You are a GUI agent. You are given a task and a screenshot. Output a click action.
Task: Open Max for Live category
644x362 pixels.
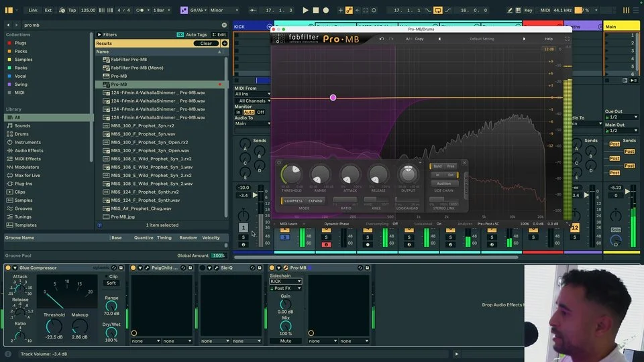(27, 175)
